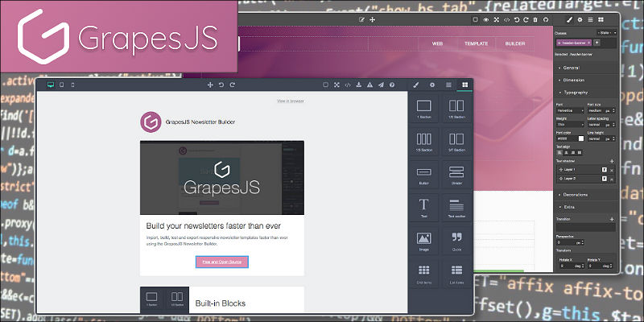Viewport: 644px width, 322px height.
Task: Open the Font family dropdown
Action: pos(570,110)
